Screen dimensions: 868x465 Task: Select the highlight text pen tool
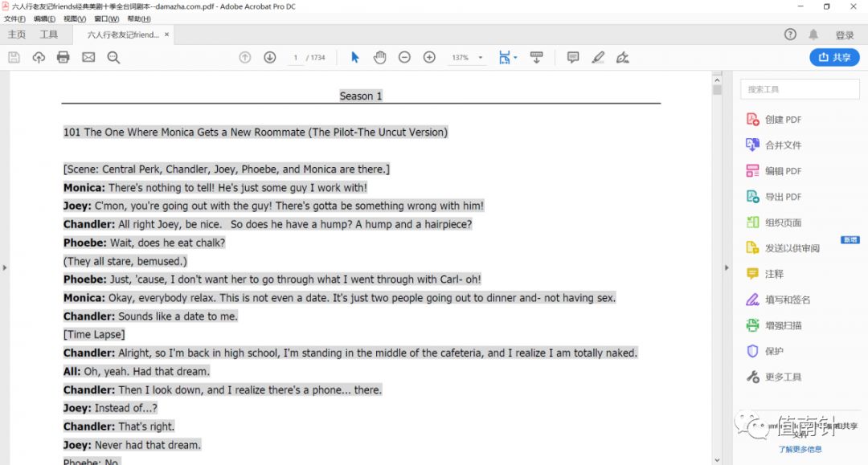coord(598,58)
